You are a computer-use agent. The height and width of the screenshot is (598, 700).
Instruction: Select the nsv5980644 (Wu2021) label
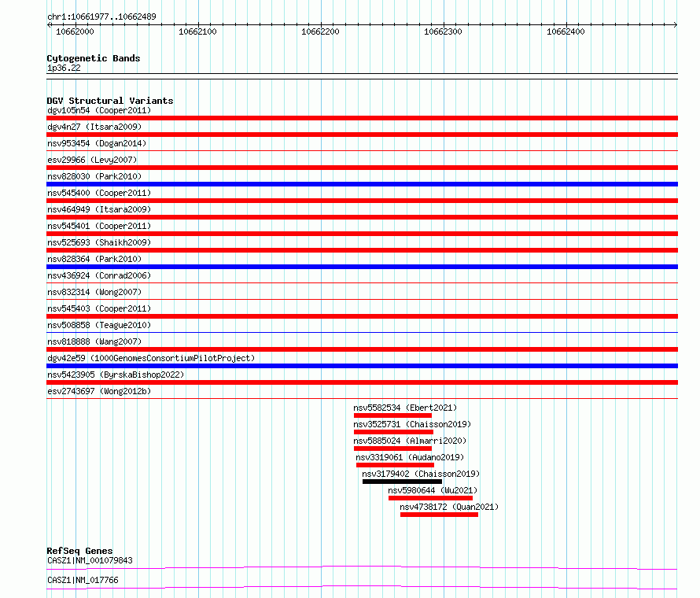click(x=433, y=490)
